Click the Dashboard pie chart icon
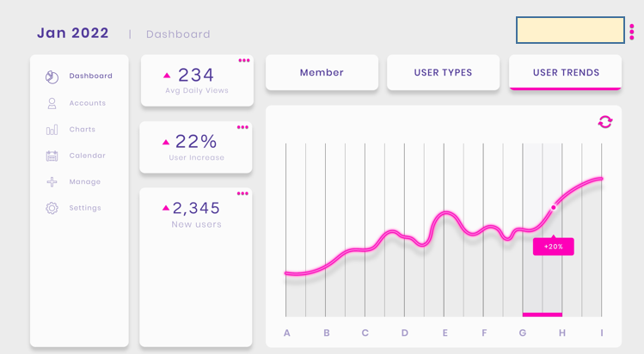The width and height of the screenshot is (644, 354). pyautogui.click(x=52, y=76)
